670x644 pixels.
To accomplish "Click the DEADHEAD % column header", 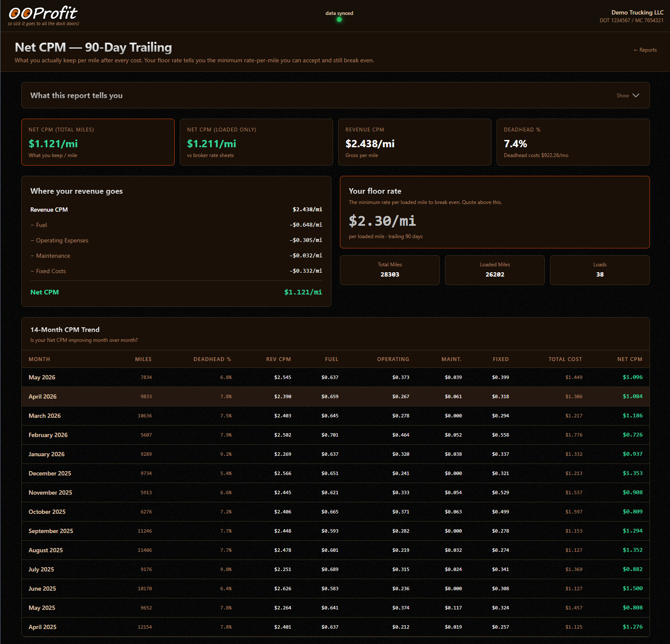I will point(212,359).
